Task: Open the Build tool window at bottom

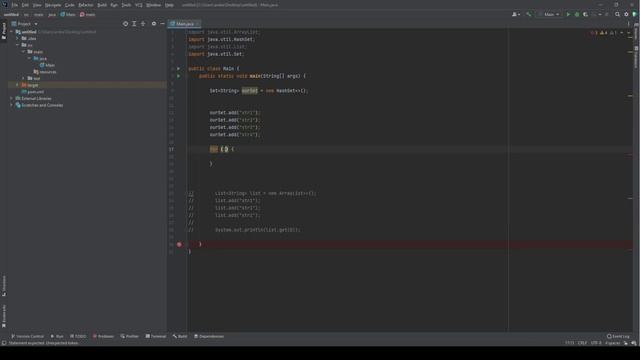Action: coord(180,336)
